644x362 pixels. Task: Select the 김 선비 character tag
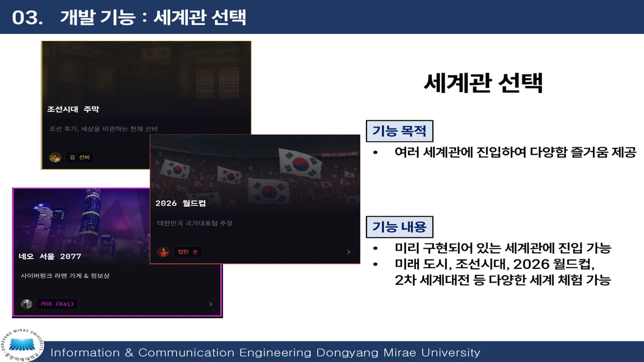coord(80,158)
